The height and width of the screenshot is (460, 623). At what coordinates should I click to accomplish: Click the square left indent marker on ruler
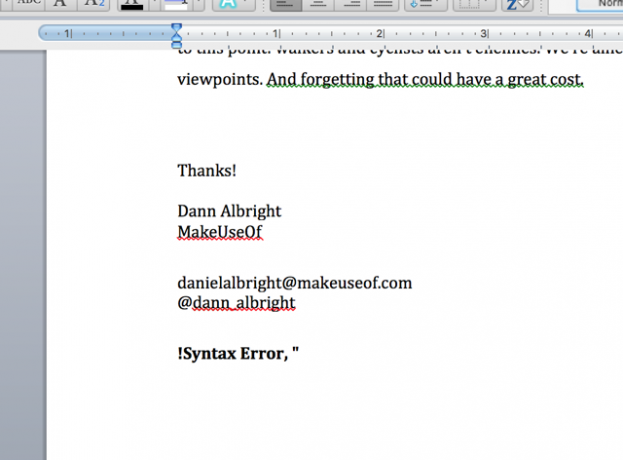[x=176, y=45]
